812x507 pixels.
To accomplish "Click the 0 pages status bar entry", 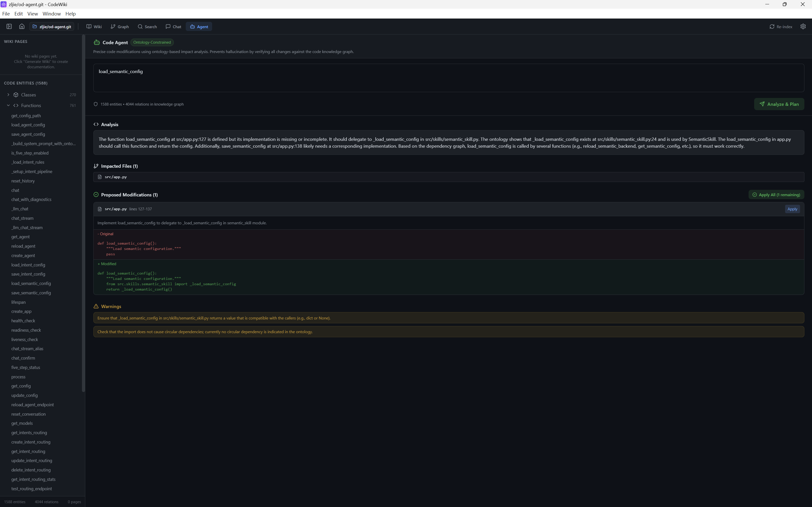I will 74,502.
